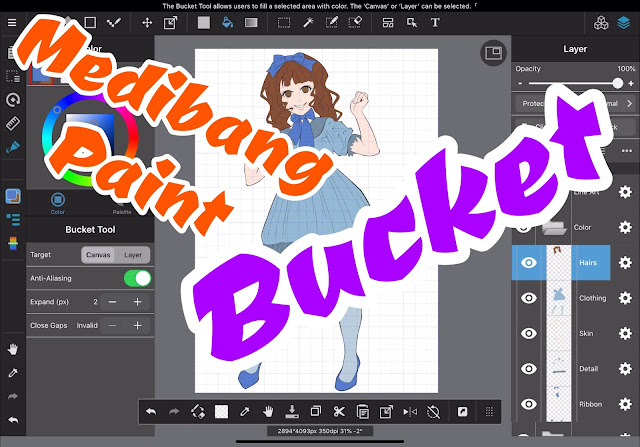
Task: Hide the Detail layer
Action: click(x=529, y=369)
